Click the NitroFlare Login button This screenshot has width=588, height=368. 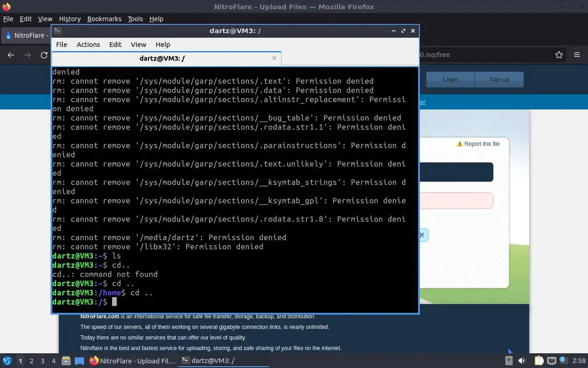point(450,80)
